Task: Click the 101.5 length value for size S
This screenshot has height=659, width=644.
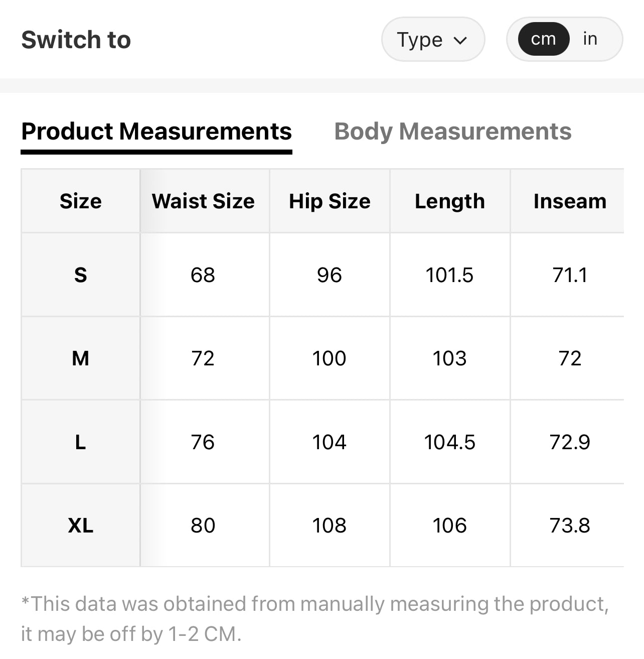Action: [450, 275]
